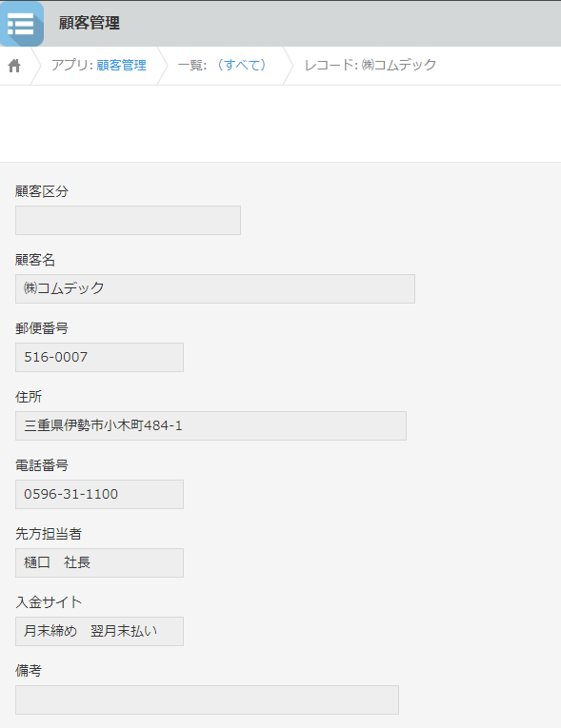Click the 入金サイト field with 月末締め 翌月末払い

(x=99, y=631)
